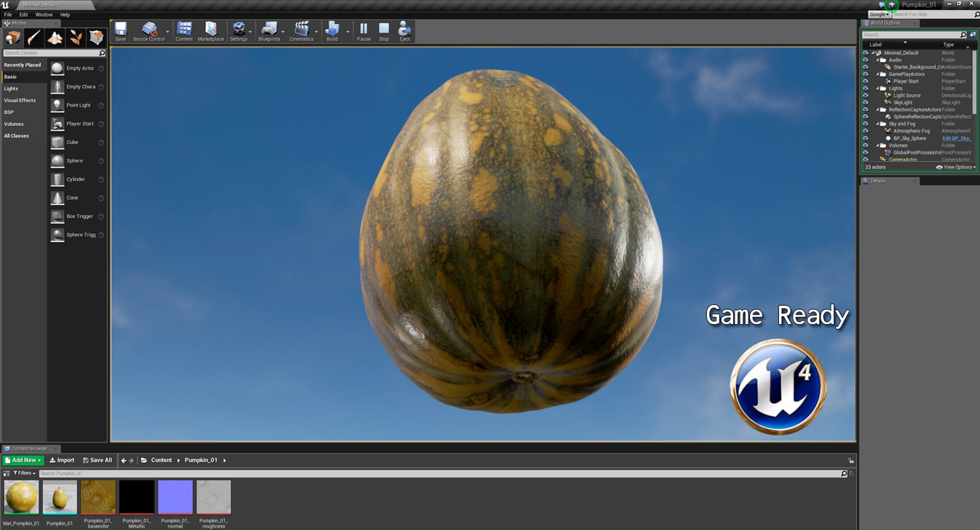
Task: Toggle visibility of BP_Sky_Sphere actor
Action: (865, 138)
